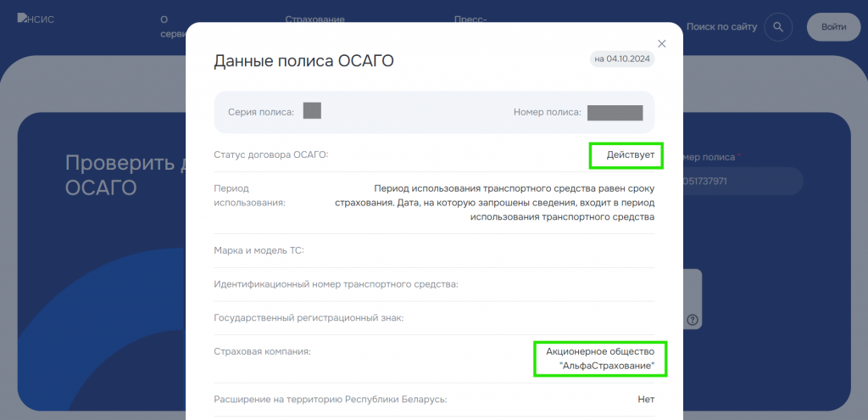Click the hidden Номер полиса value
This screenshot has width=868, height=420.
click(x=615, y=112)
